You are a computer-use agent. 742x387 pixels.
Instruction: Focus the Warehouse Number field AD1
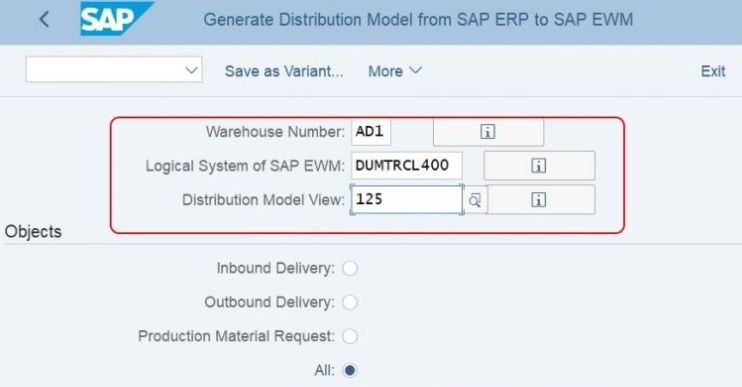pyautogui.click(x=371, y=132)
